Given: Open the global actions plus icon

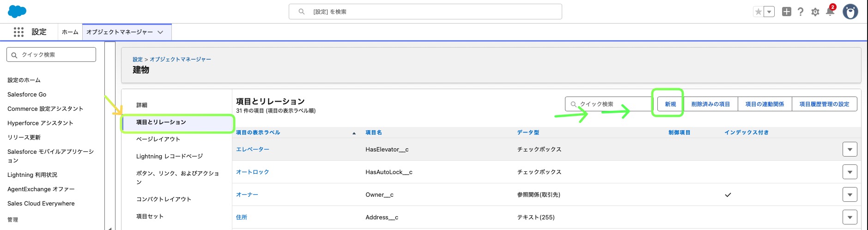Looking at the screenshot, I should 787,12.
